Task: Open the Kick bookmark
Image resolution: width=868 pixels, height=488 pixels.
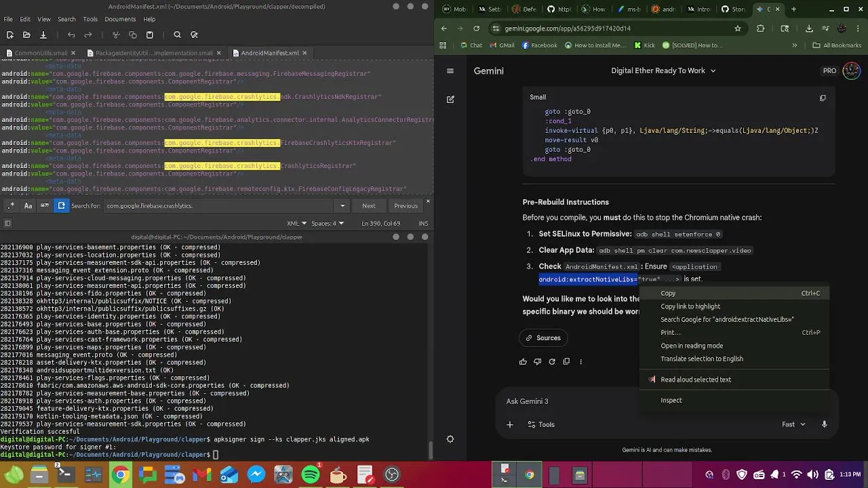Action: pyautogui.click(x=644, y=45)
